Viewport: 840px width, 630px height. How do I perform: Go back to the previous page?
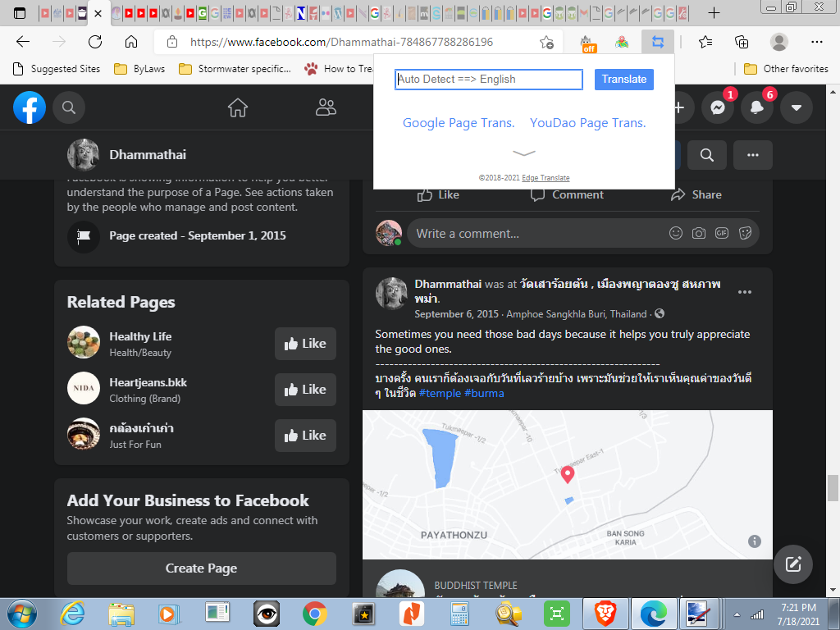point(22,42)
